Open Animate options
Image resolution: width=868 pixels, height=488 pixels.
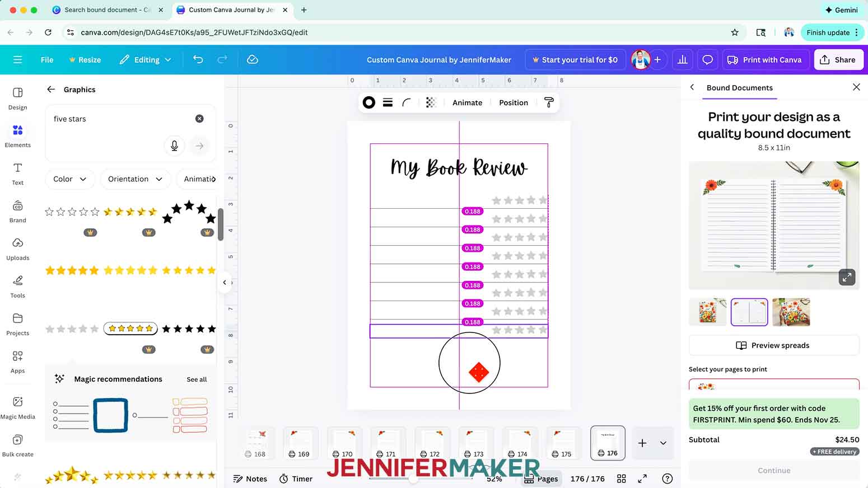(x=467, y=102)
